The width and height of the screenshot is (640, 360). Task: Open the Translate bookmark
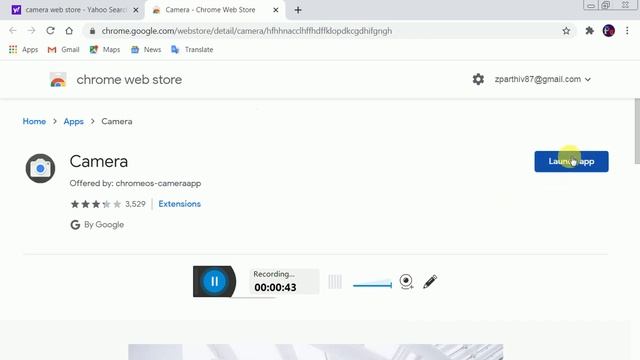[192, 49]
